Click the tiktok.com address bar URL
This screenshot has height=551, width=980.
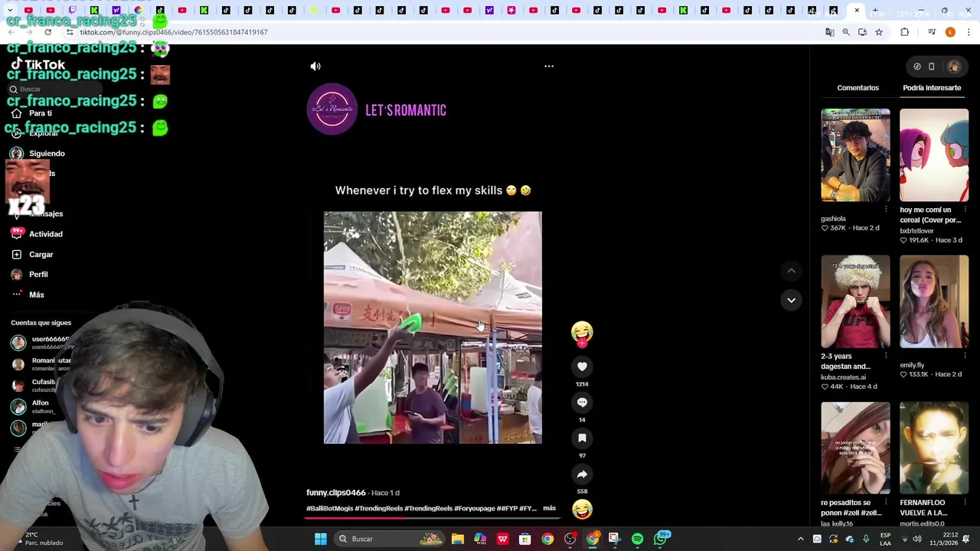(173, 32)
